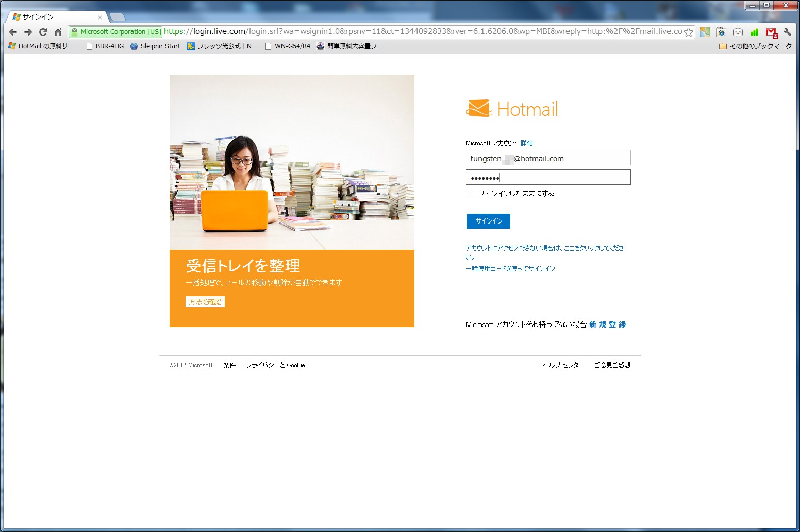Maximize the browser window

767,5
